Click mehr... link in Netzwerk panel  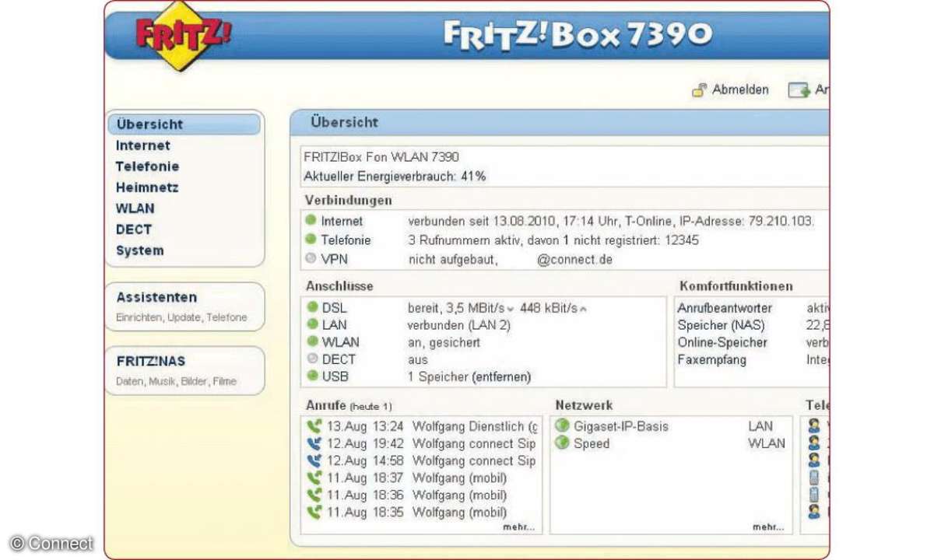[768, 527]
